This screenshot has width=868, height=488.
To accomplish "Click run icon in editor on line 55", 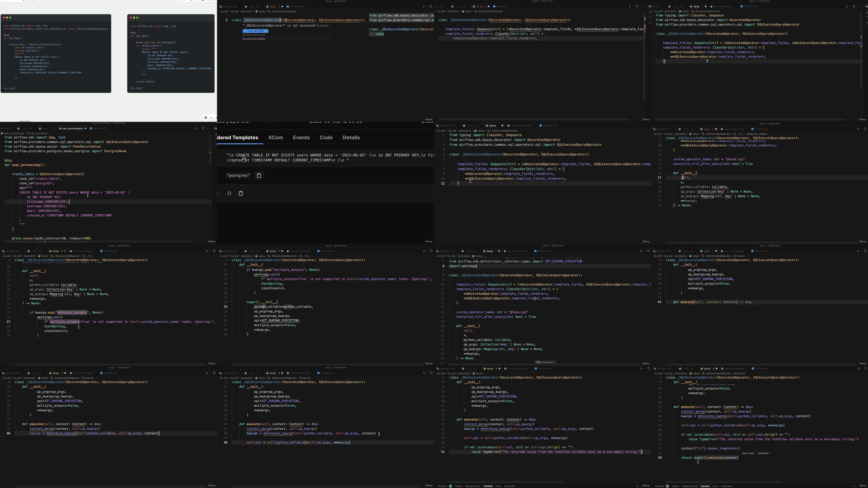I will click(x=858, y=368).
